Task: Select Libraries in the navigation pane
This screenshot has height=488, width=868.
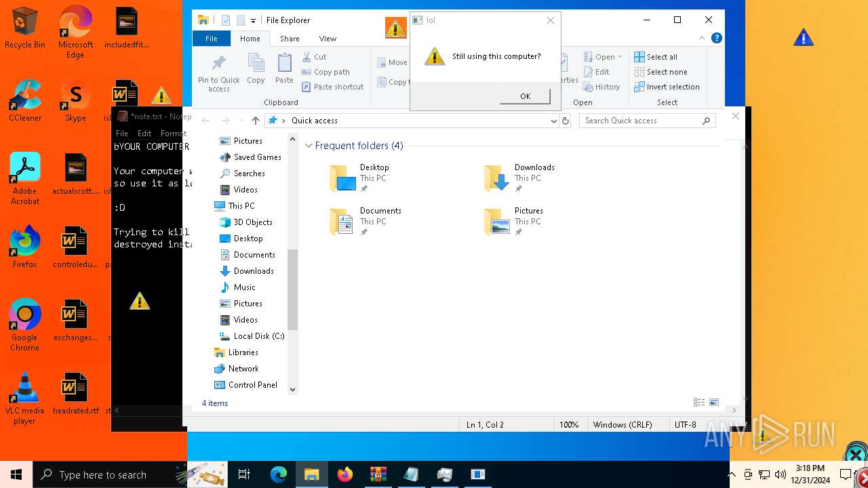Action: pos(236,352)
